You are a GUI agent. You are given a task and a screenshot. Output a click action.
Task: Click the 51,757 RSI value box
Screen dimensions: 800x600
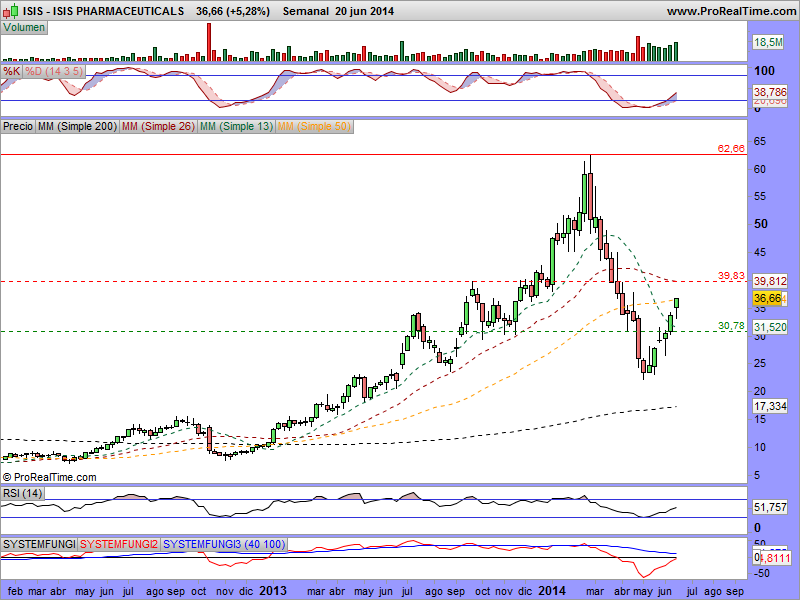tap(770, 507)
